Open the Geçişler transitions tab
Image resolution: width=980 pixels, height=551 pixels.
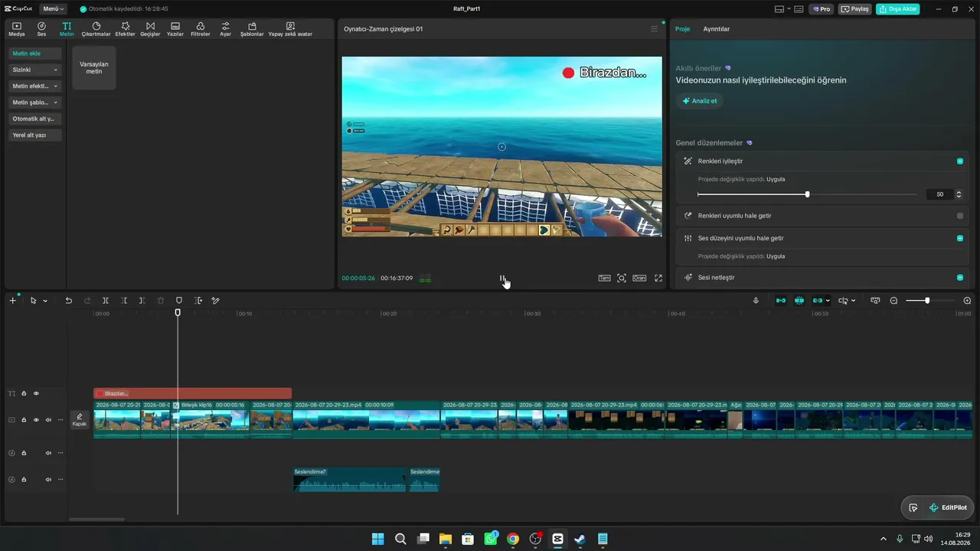point(150,29)
